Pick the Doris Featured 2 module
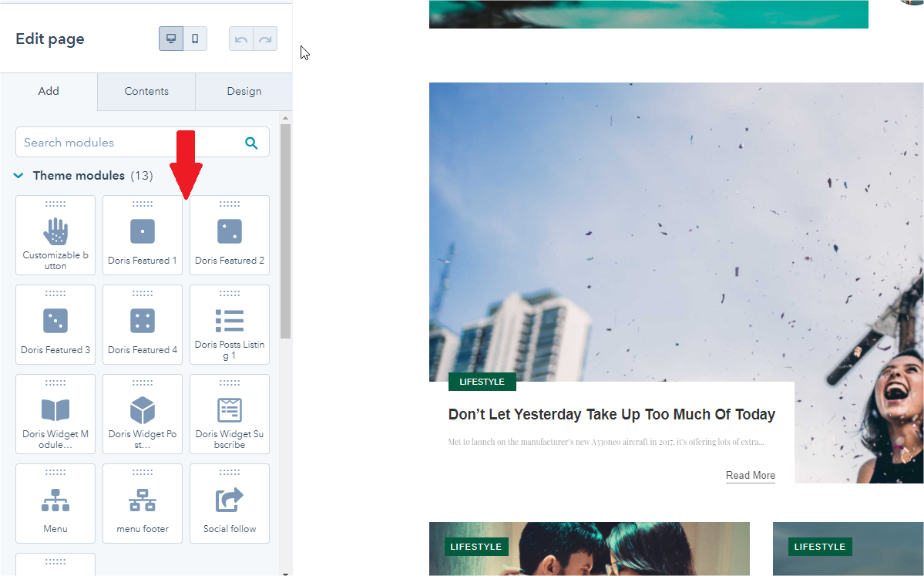The image size is (924, 576). tap(230, 235)
